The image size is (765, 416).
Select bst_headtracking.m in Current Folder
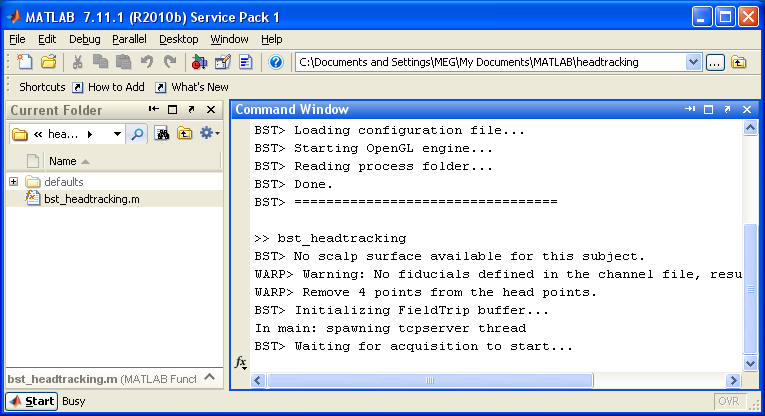pyautogui.click(x=91, y=199)
